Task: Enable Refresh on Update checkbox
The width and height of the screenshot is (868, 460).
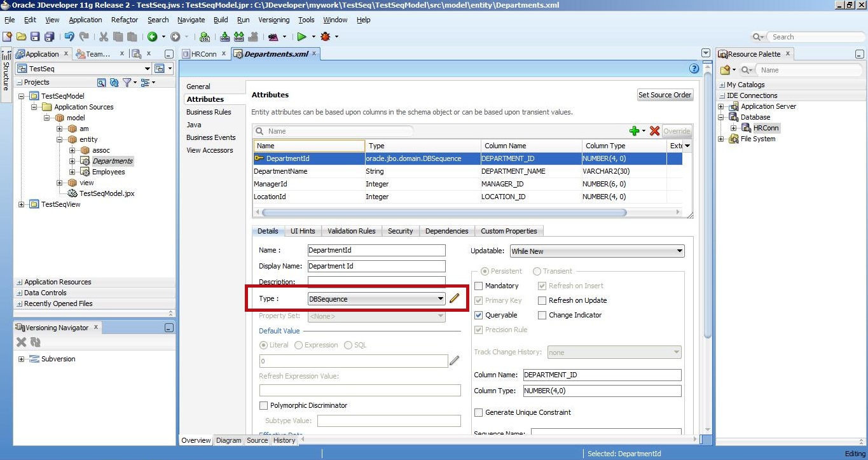Action: click(x=542, y=300)
